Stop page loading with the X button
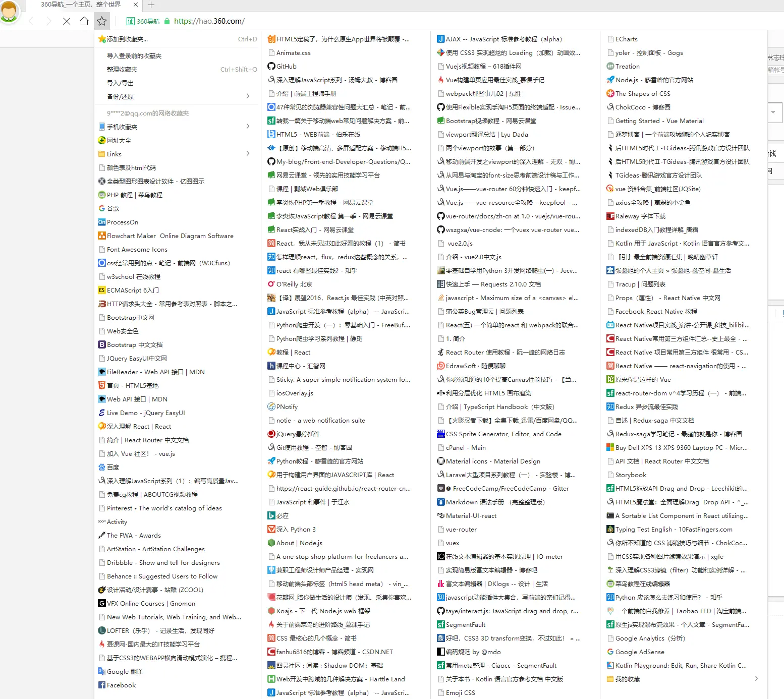784x699 pixels. pos(67,21)
